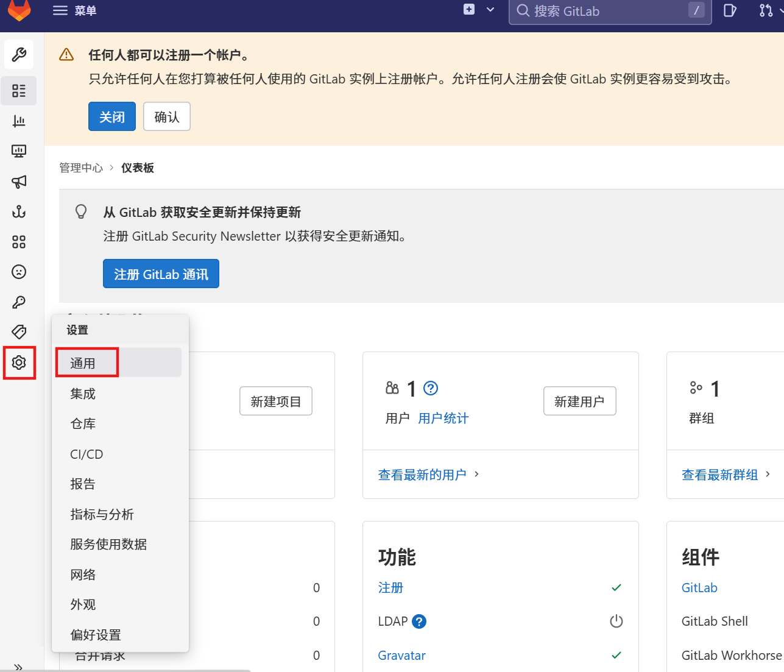Open the deploy keys key icon
This screenshot has width=784, height=672.
pyautogui.click(x=19, y=302)
